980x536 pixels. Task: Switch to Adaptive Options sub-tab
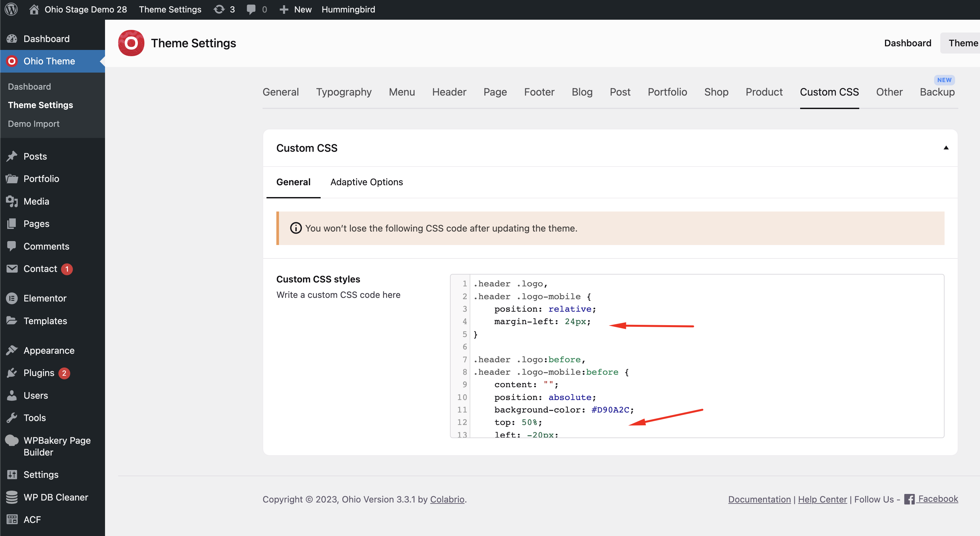click(x=366, y=182)
